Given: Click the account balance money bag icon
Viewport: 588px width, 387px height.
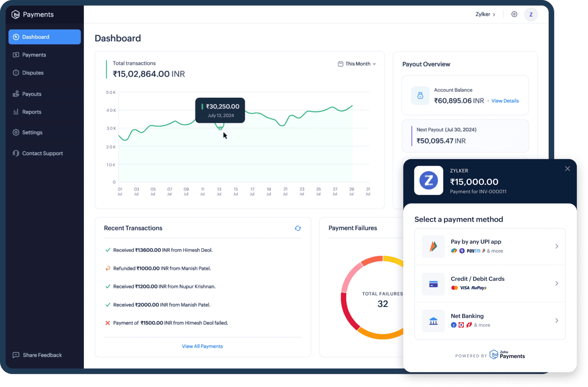Looking at the screenshot, I should point(420,96).
